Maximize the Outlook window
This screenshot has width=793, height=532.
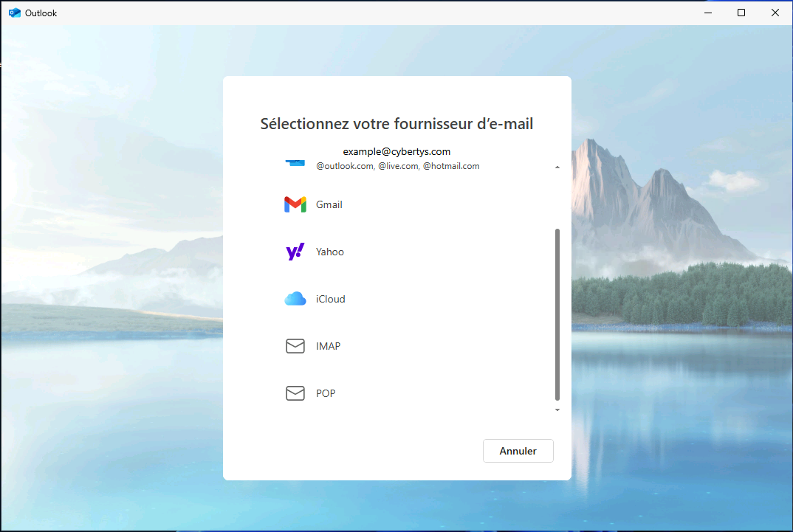coord(741,13)
